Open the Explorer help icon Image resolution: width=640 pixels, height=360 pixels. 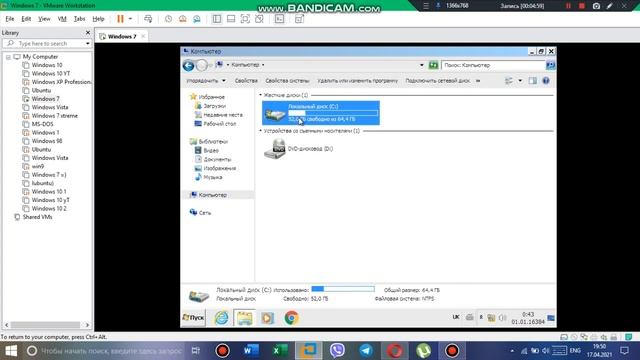[x=546, y=81]
